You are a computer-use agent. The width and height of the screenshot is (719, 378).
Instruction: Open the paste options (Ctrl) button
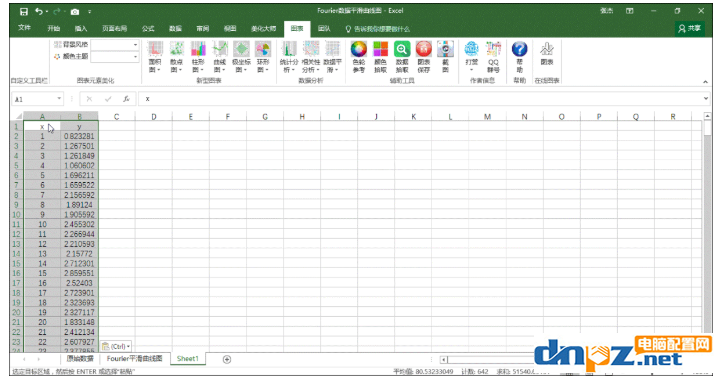point(116,346)
